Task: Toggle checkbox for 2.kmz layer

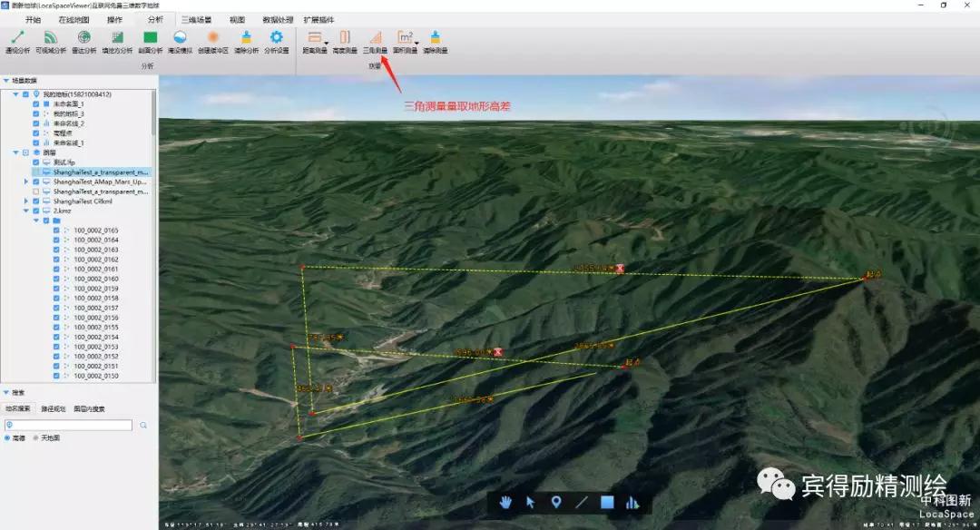Action: [x=35, y=211]
